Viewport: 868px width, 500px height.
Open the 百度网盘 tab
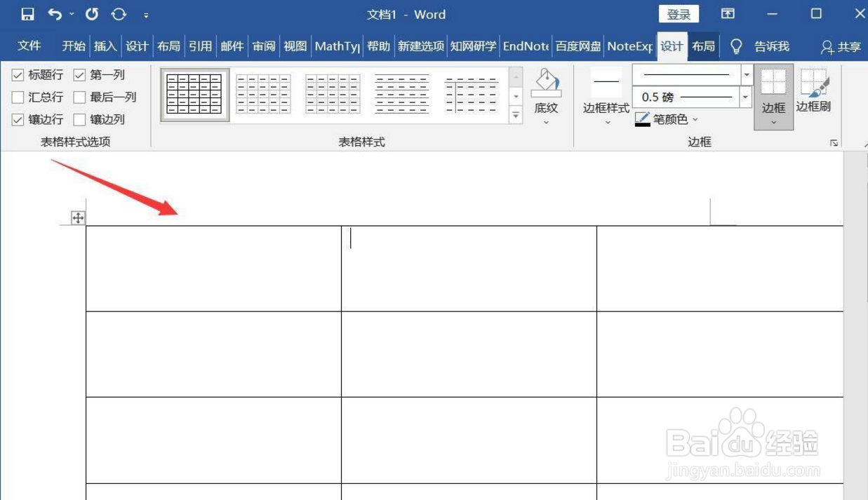coord(578,46)
